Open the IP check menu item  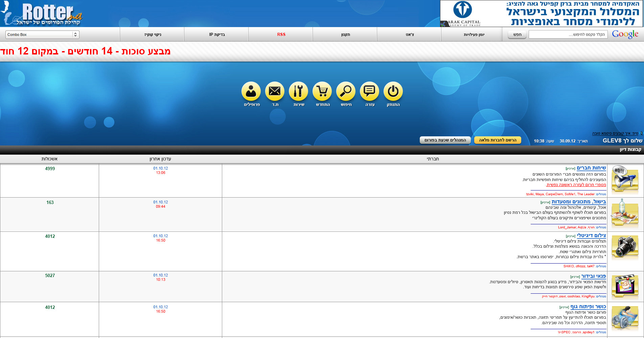(217, 35)
